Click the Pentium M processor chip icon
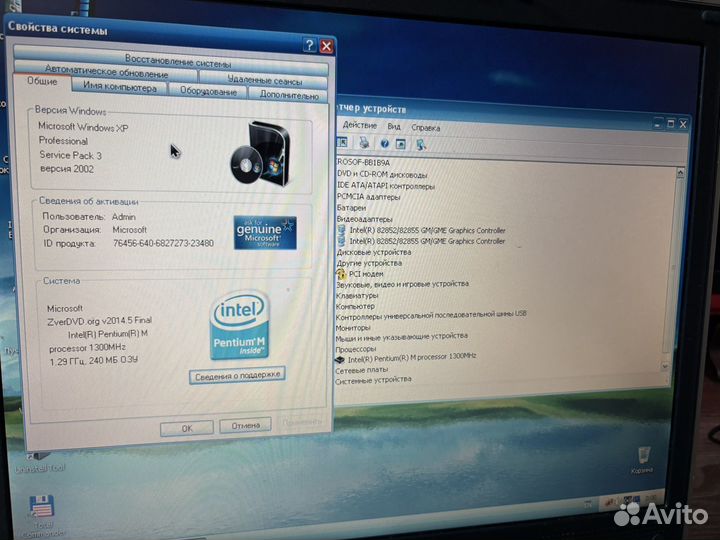The height and width of the screenshot is (540, 720). 340,360
